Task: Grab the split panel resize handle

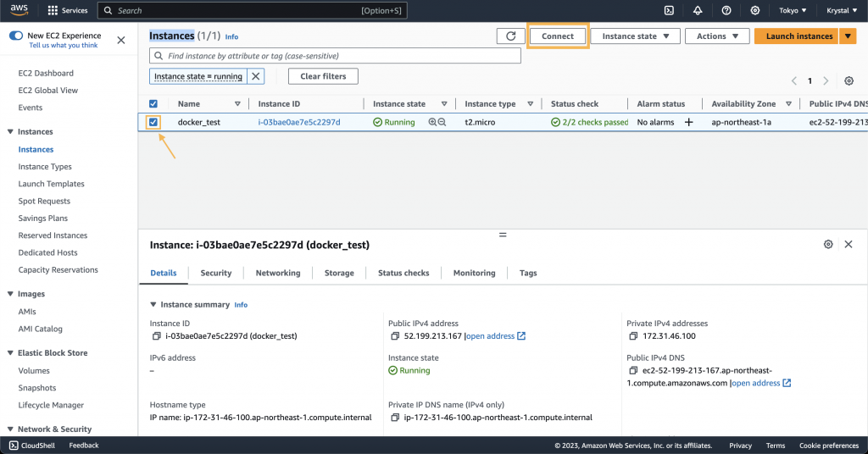Action: click(503, 235)
